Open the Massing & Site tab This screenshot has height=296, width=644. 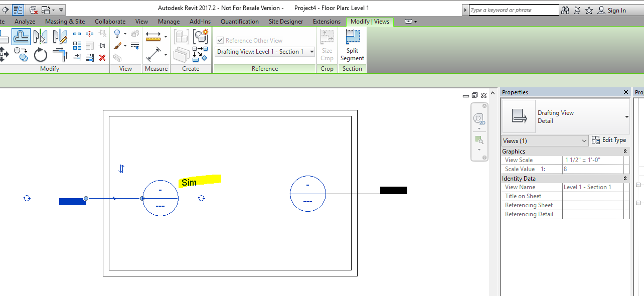coord(65,21)
